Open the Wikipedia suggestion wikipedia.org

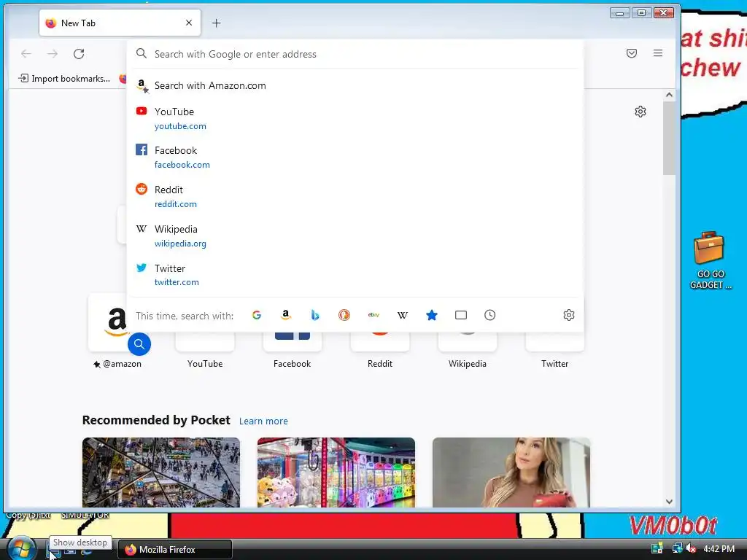click(355, 236)
